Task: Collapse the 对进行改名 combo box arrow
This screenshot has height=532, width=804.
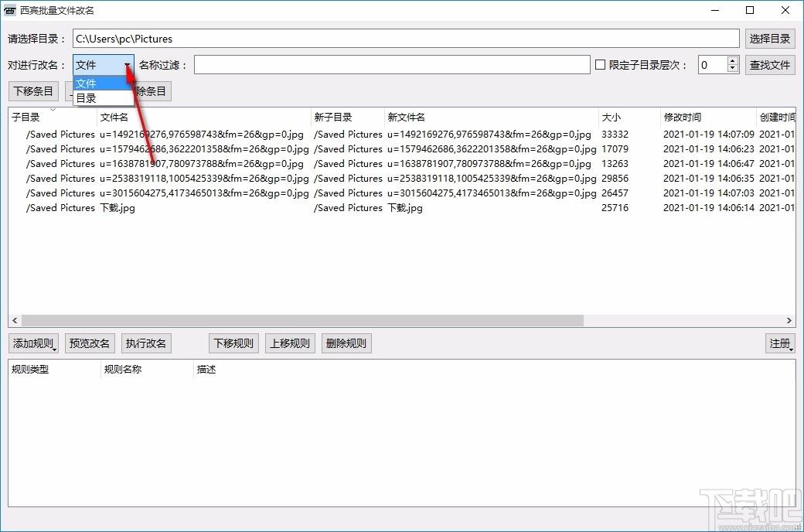Action: [x=127, y=66]
